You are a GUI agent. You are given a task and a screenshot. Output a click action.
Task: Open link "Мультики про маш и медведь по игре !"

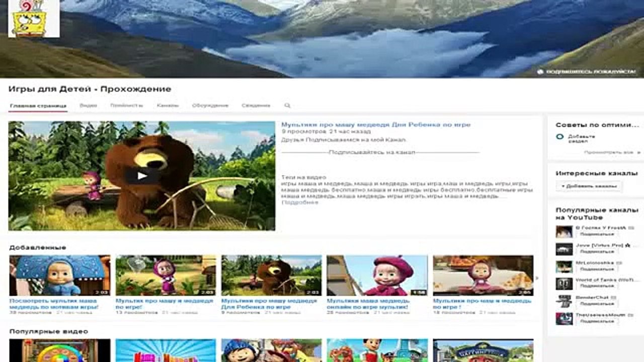click(482, 303)
